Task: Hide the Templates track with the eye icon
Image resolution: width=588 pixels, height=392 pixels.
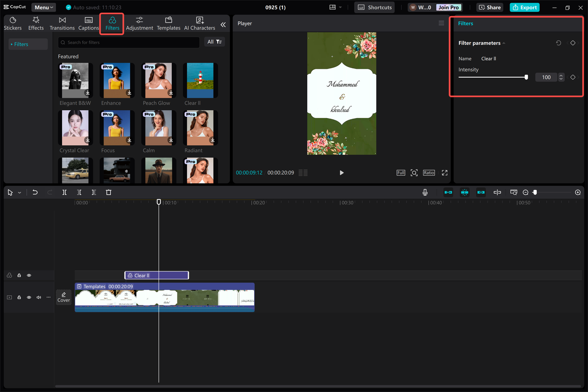Action: click(29, 297)
